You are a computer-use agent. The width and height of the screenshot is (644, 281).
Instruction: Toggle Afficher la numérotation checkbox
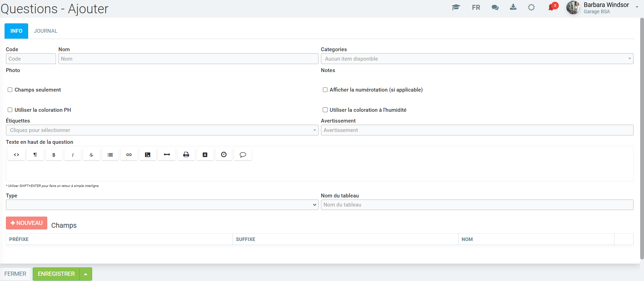325,90
